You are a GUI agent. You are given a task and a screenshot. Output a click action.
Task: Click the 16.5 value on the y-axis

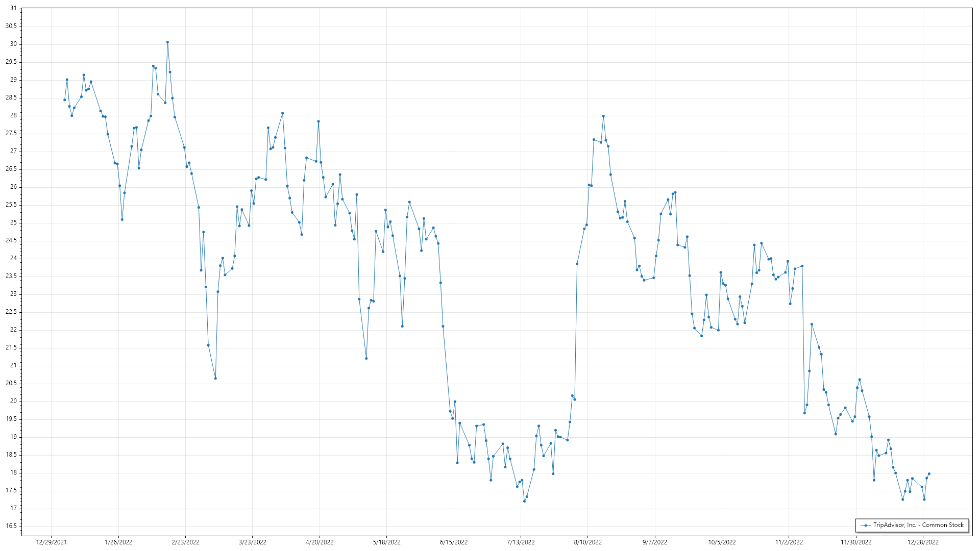[11, 526]
